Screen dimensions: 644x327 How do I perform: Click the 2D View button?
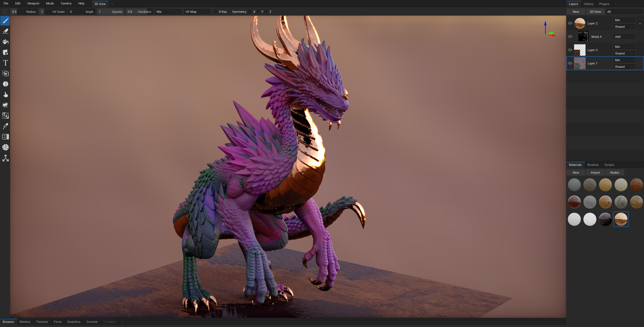coord(595,12)
